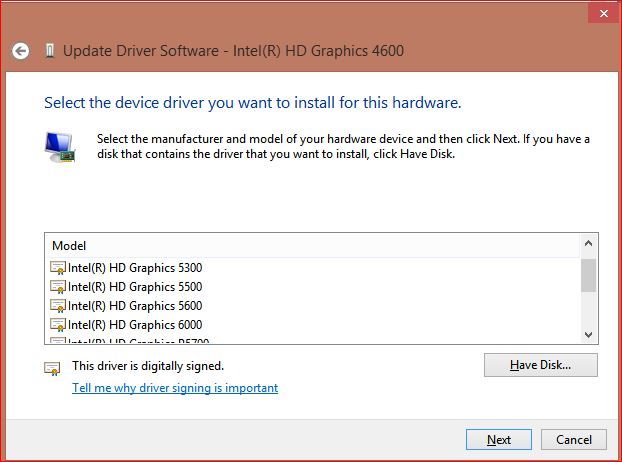This screenshot has width=622, height=462.
Task: Click the device icon in the title
Action: click(x=49, y=50)
